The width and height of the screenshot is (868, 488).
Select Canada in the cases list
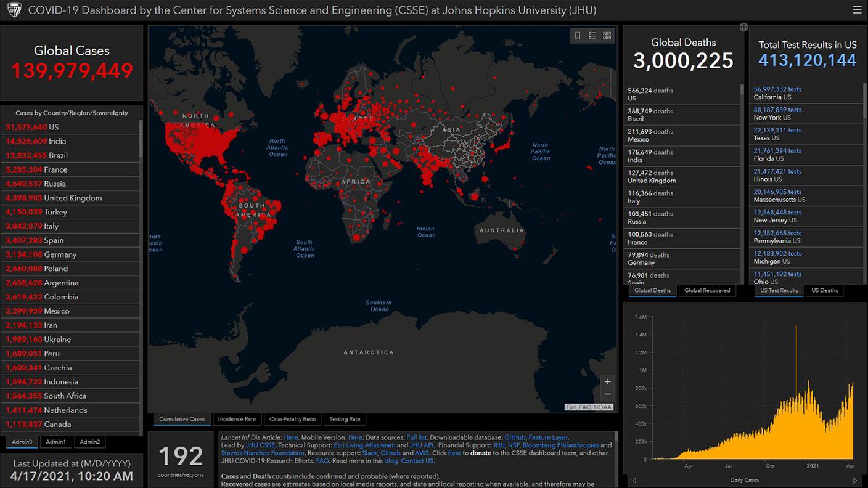[x=70, y=425]
